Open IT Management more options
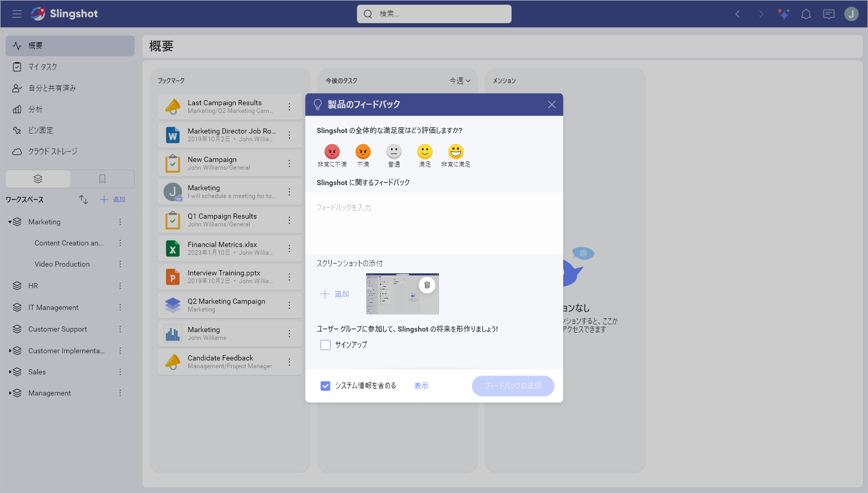The image size is (868, 493). point(120,307)
